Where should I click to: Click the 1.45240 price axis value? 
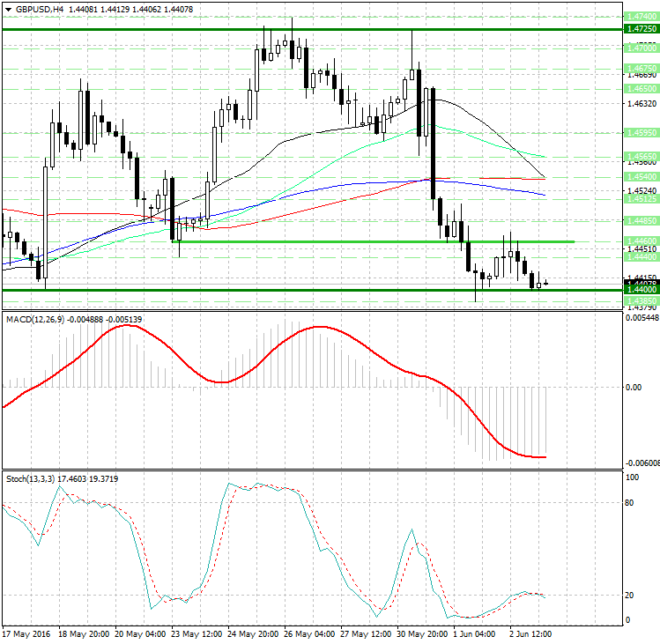tap(641, 190)
